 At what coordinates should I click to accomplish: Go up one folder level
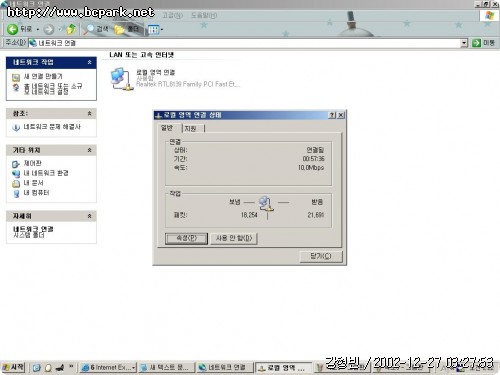(71, 29)
